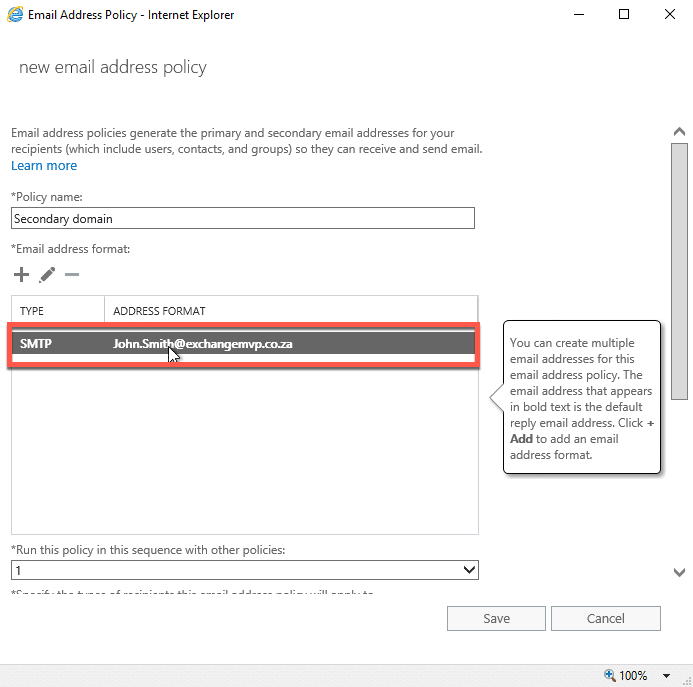Expand the zoom level dropdown arrow
693x687 pixels.
pyautogui.click(x=666, y=676)
